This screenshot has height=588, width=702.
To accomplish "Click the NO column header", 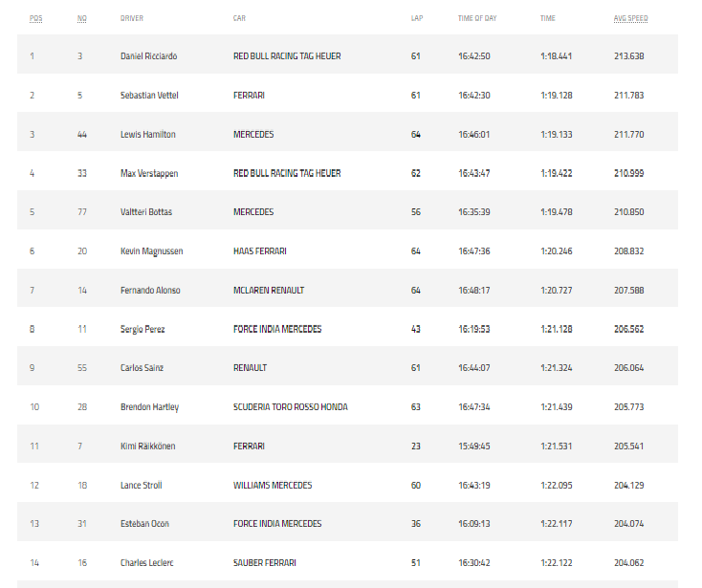I will click(x=82, y=18).
